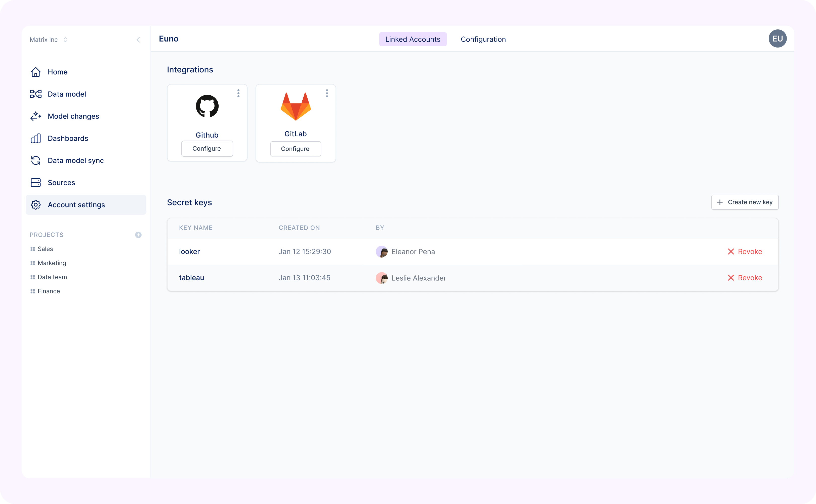Revoke the looker secret key
The height and width of the screenshot is (504, 816).
tap(745, 252)
